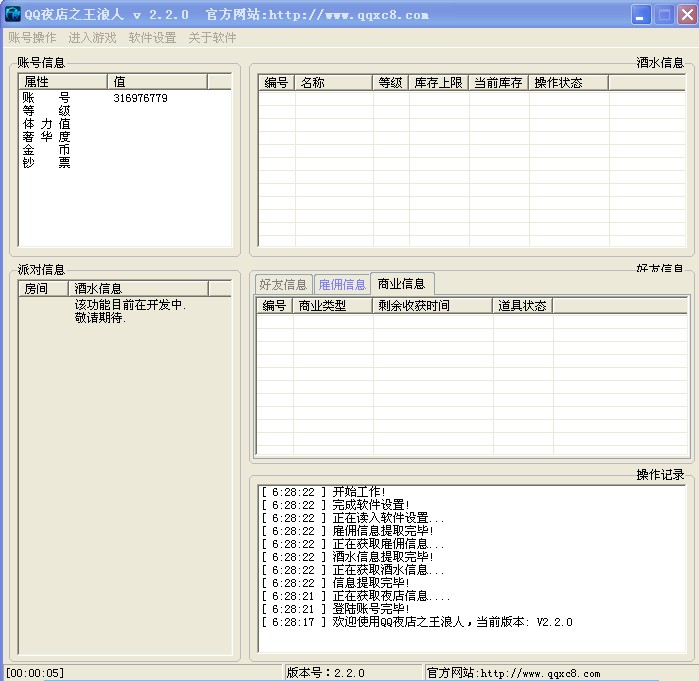The image size is (699, 681).
Task: Click the 库存上限 column header
Action: tap(439, 83)
